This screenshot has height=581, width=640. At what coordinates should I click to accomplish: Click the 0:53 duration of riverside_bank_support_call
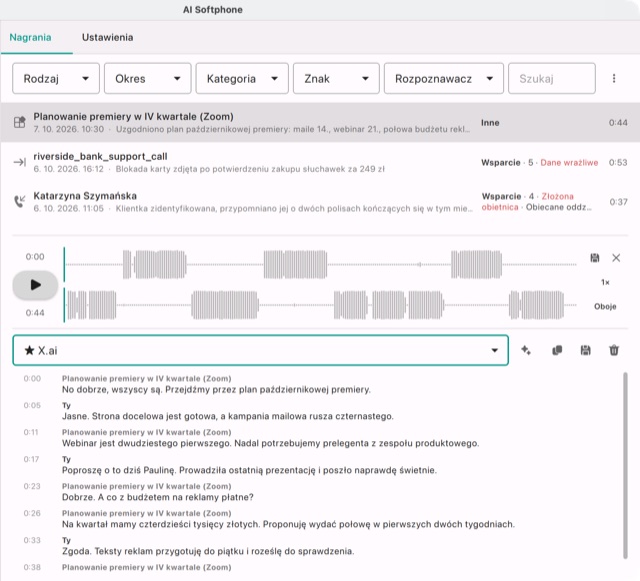coord(618,163)
